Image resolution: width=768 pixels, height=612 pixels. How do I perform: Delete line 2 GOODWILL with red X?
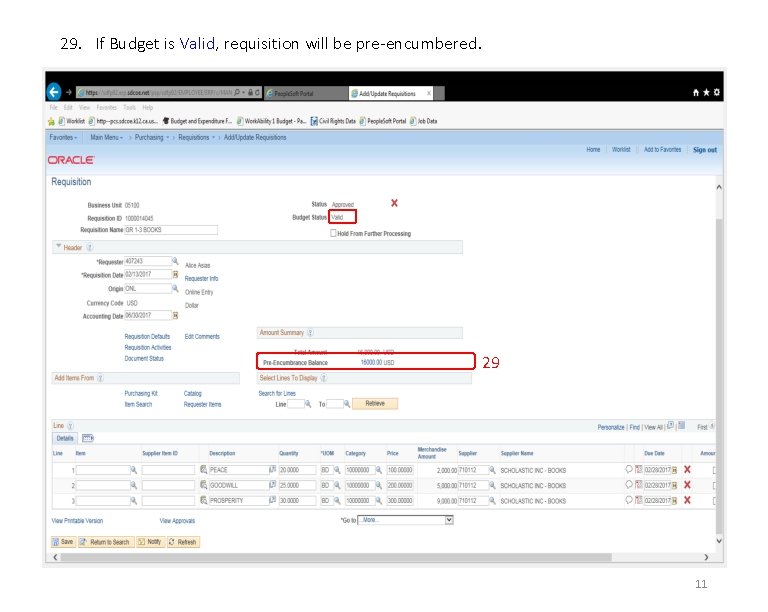click(687, 485)
